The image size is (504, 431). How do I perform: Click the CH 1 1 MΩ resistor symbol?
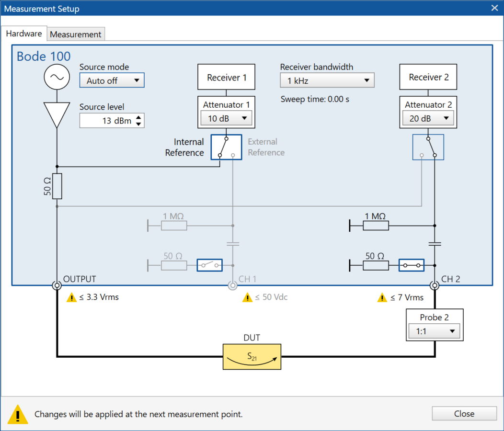point(174,226)
